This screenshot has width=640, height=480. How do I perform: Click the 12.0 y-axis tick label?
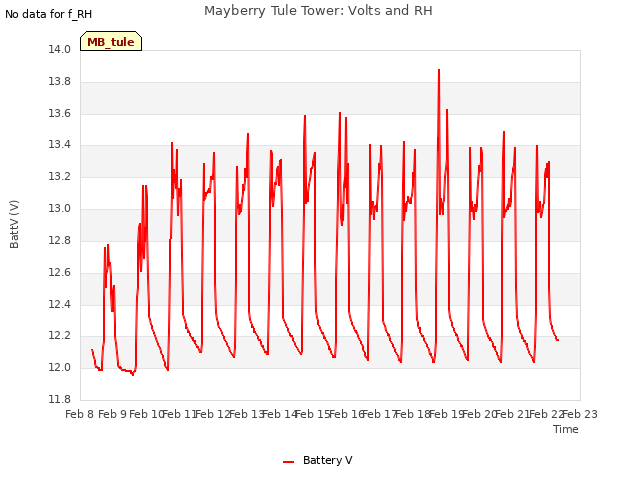click(x=60, y=367)
